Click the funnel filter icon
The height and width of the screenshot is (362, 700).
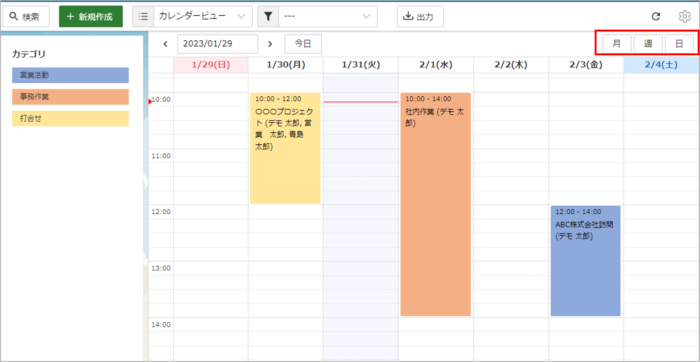click(268, 17)
